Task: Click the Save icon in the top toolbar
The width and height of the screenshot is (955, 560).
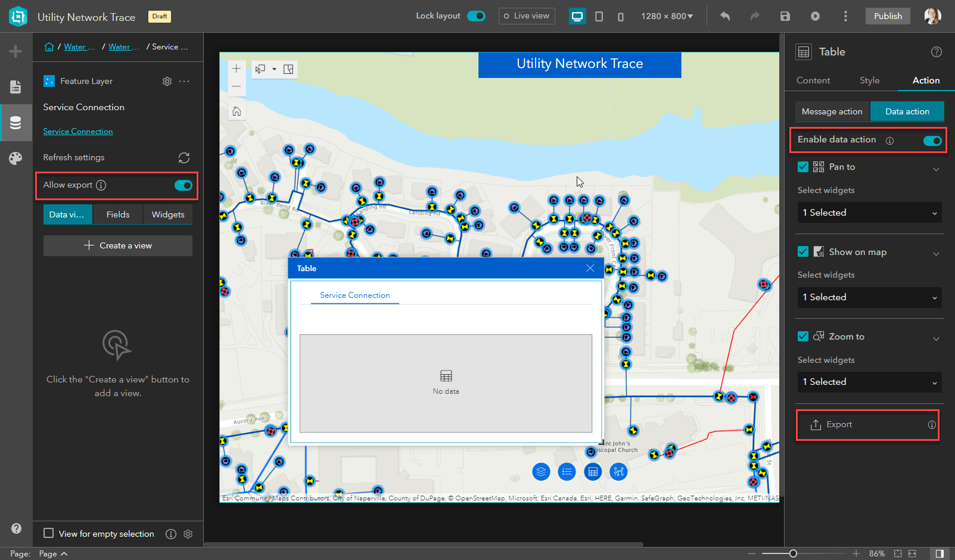Action: pyautogui.click(x=785, y=16)
